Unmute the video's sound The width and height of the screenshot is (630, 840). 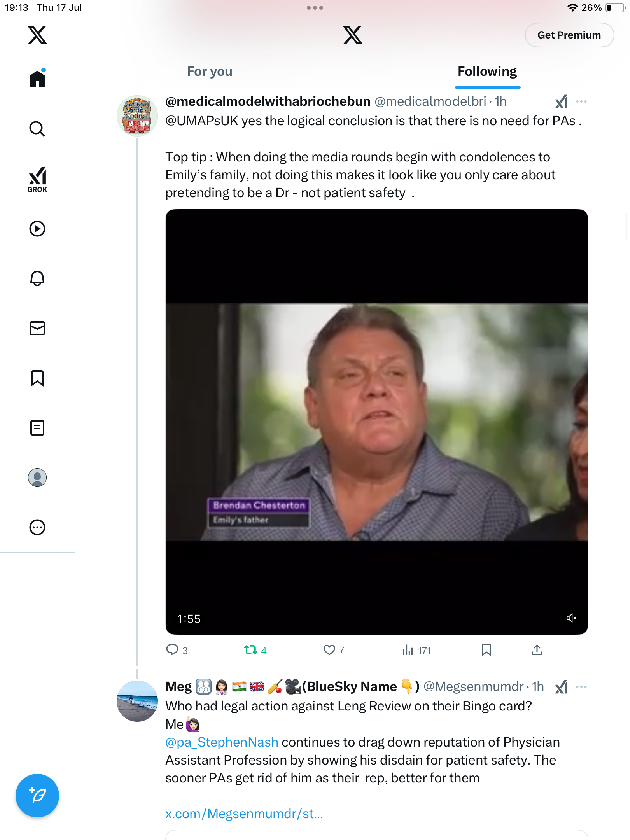(571, 618)
